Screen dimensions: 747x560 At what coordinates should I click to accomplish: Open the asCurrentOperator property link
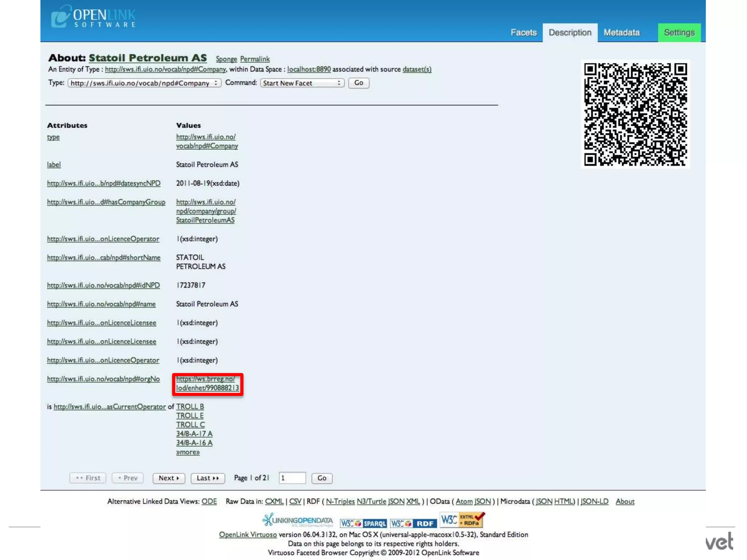click(109, 407)
